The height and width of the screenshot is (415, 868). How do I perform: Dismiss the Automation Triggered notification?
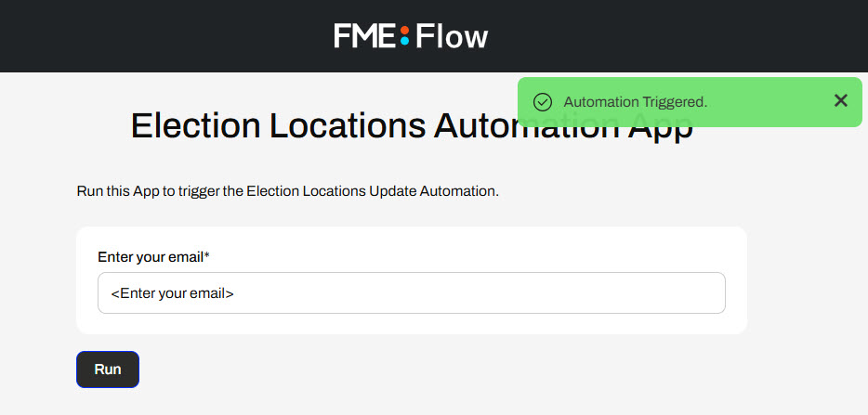pyautogui.click(x=841, y=100)
